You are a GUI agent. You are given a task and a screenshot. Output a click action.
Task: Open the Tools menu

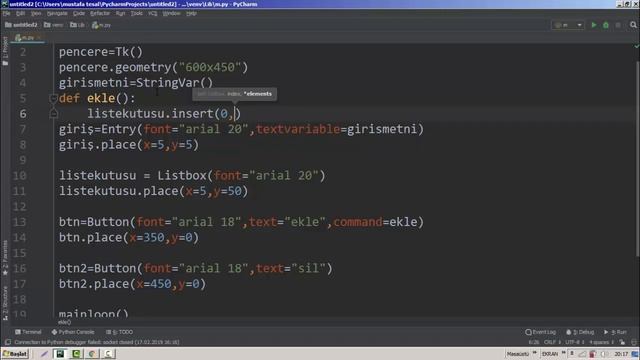[x=137, y=13]
